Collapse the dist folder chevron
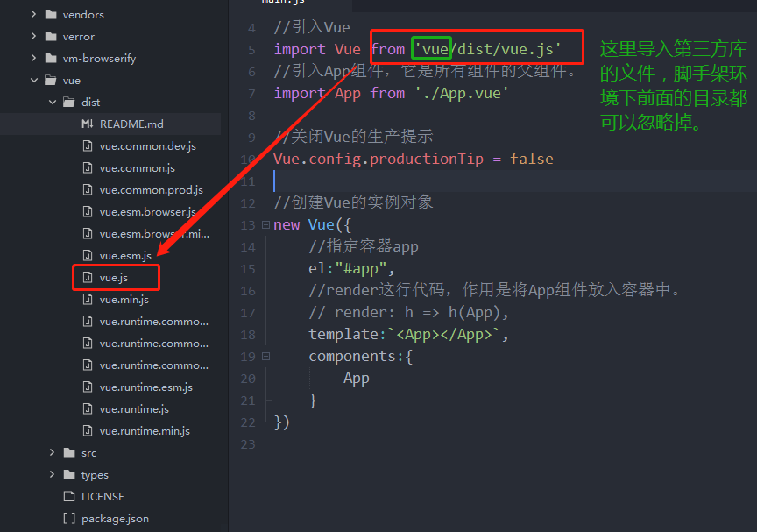Screen dimensions: 757x532 53,102
